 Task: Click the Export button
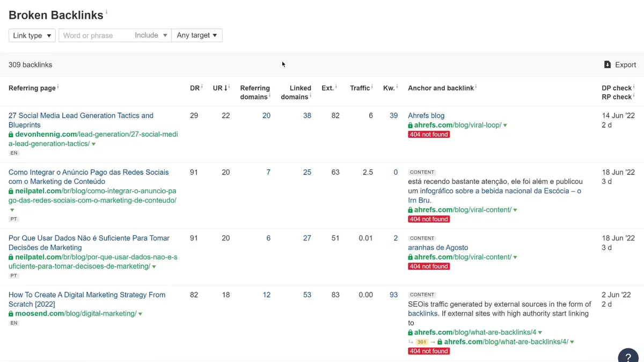[x=620, y=65]
